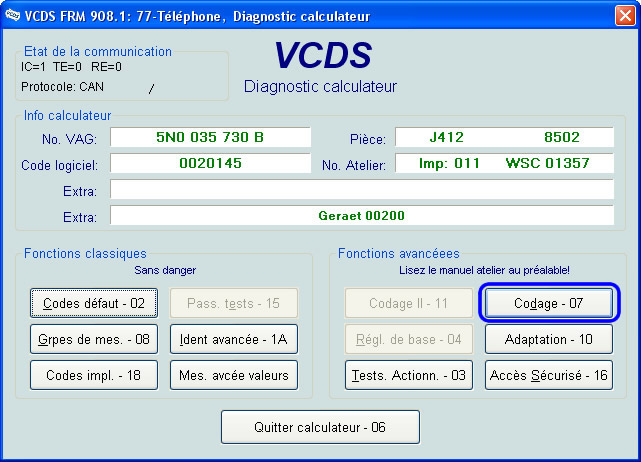Click Quitter calculateur - 06
The width and height of the screenshot is (641, 462).
[320, 427]
